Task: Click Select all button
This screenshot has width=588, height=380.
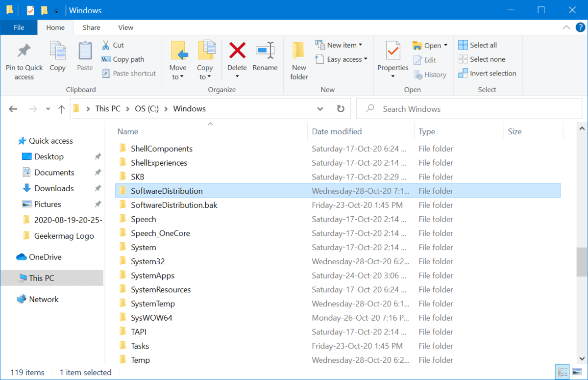Action: click(478, 45)
